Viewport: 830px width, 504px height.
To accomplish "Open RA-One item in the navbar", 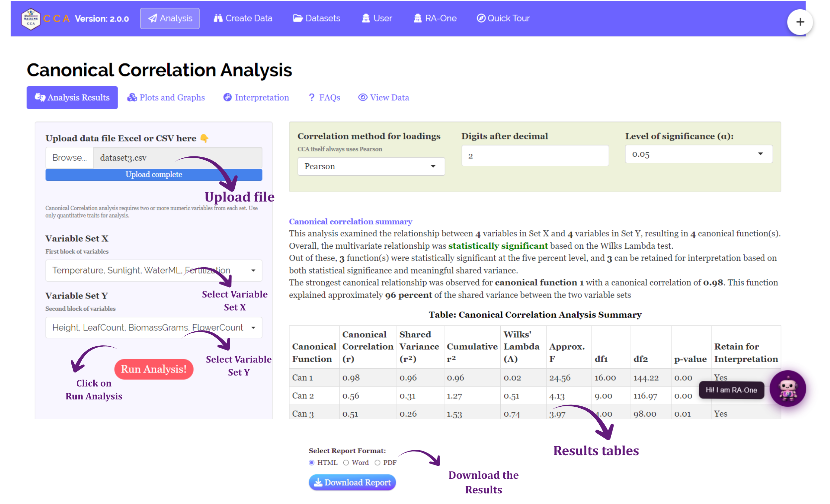I will pos(435,18).
